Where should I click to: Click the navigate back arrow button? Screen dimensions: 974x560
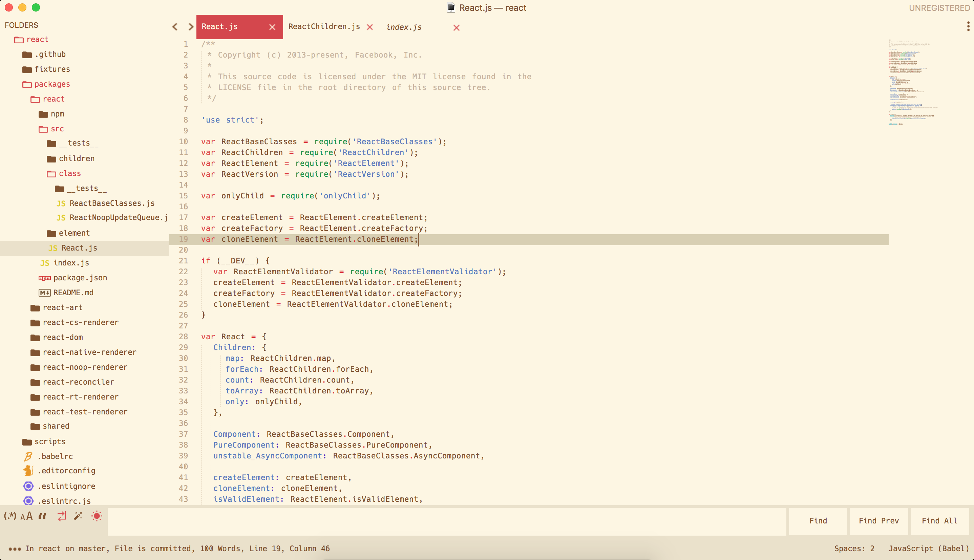click(175, 27)
